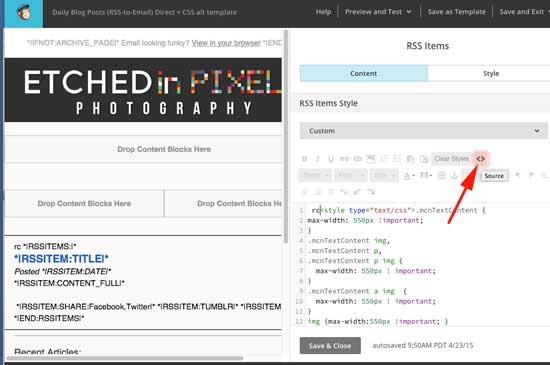Follow the View in your browser link
Viewport: 550px width, 365px height.
[x=226, y=43]
